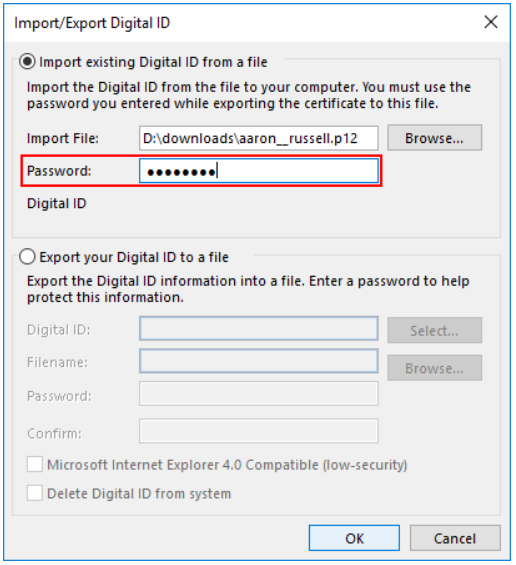Focus the import Password field with dots
Viewport: 516px width, 565px height.
click(259, 171)
